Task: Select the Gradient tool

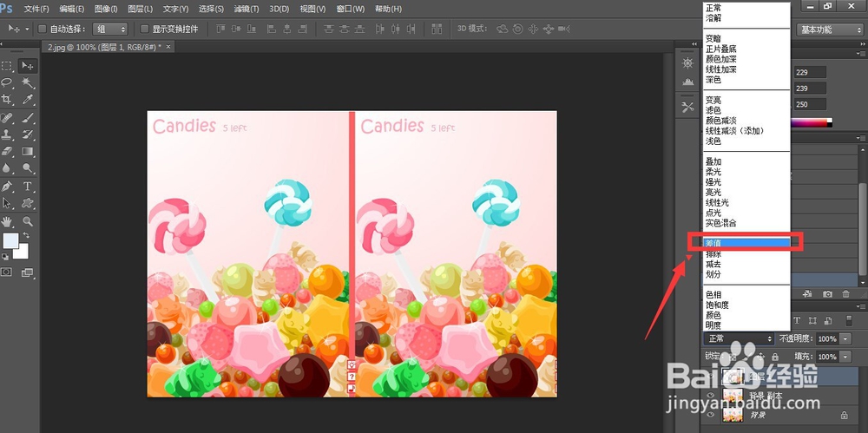Action: point(27,151)
